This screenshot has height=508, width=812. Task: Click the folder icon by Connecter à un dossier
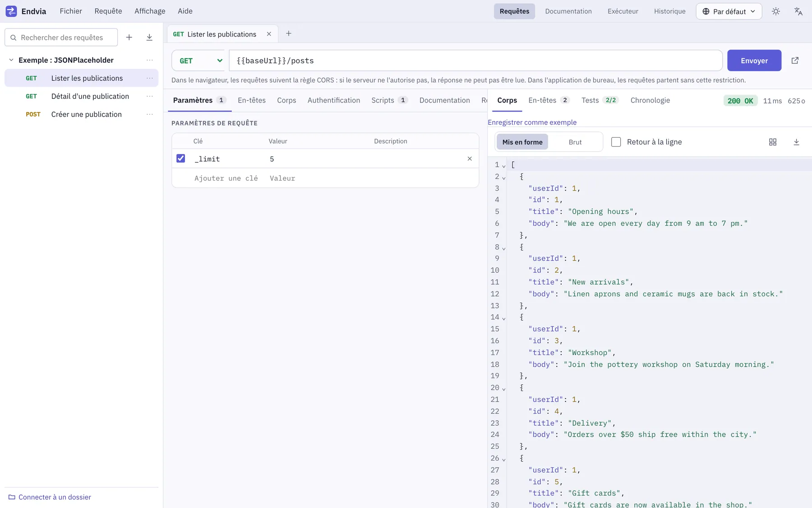pos(12,497)
